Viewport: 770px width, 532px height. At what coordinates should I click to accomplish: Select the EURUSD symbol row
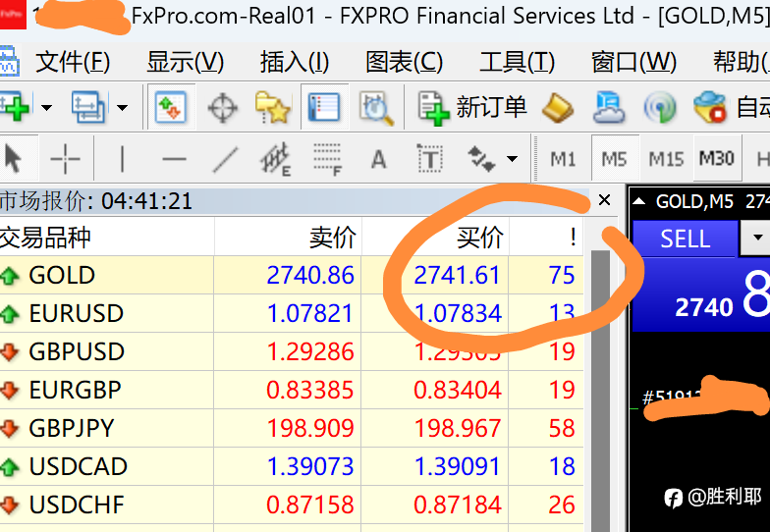[292, 314]
